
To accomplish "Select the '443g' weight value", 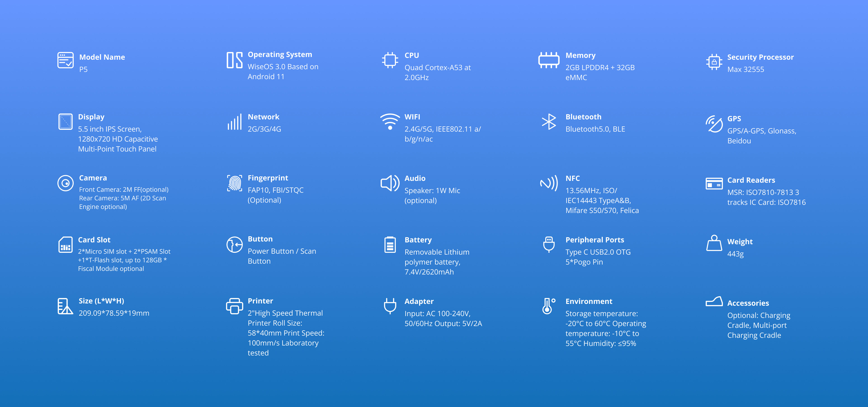I will coord(735,254).
